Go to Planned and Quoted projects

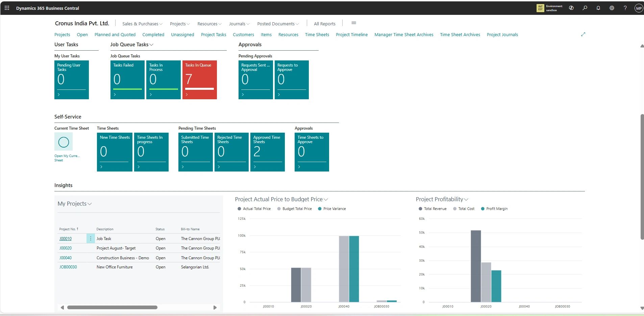coord(115,34)
